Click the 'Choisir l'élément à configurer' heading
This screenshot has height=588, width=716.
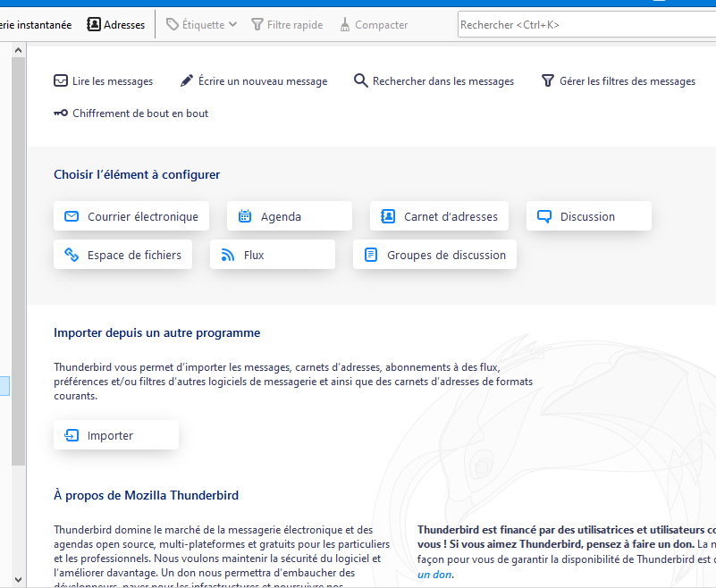pos(137,174)
